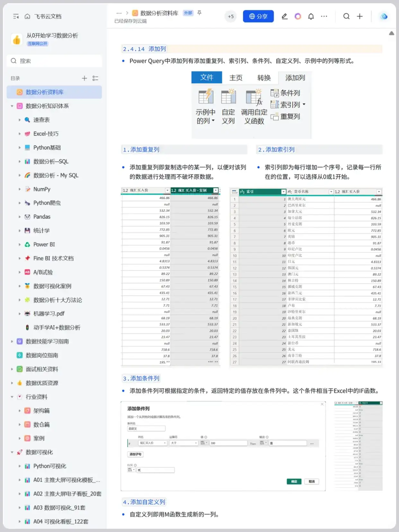Open the 数仓篇 page
The width and height of the screenshot is (399, 532).
point(41,424)
